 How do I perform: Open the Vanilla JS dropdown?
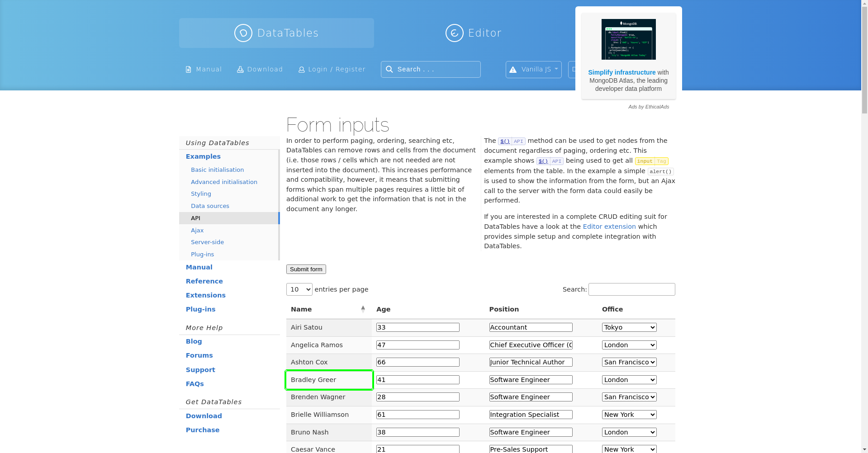tap(534, 70)
